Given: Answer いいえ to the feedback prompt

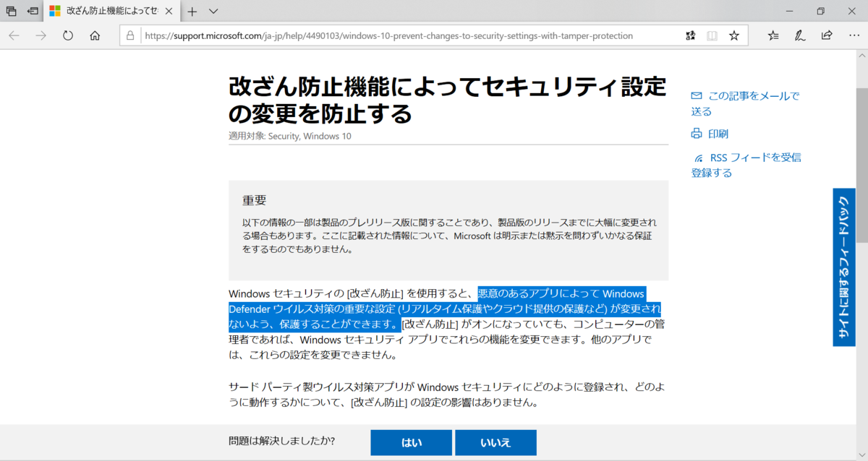Looking at the screenshot, I should point(495,443).
